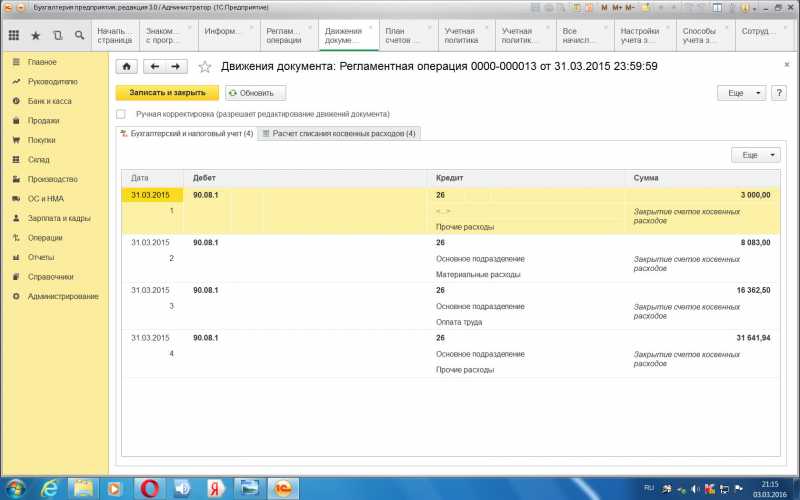Open Главное section in sidebar
This screenshot has width=800, height=500.
click(x=42, y=62)
